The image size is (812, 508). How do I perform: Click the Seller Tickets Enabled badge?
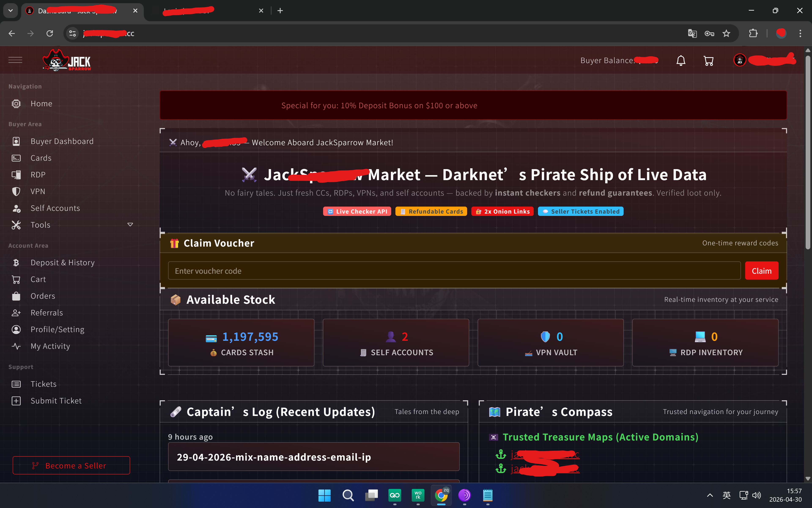[x=581, y=211]
